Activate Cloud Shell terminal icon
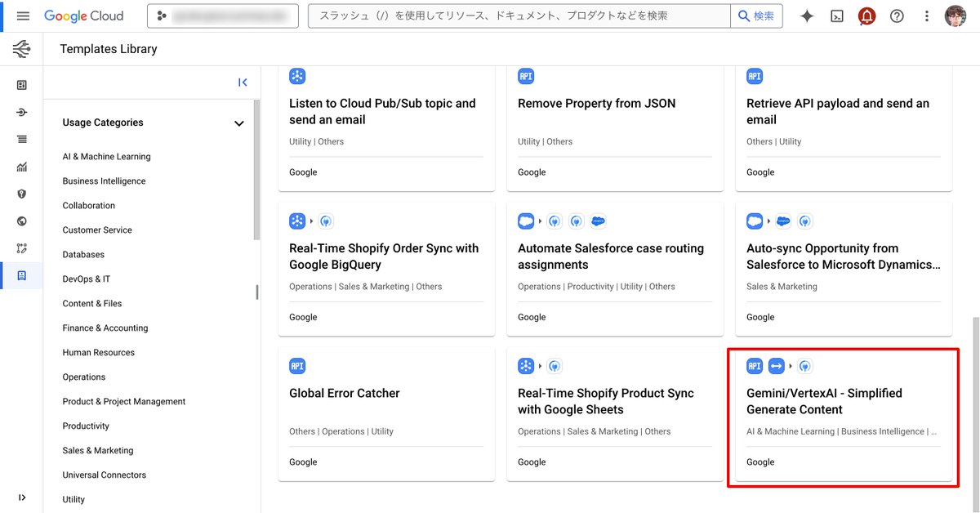 [x=837, y=16]
